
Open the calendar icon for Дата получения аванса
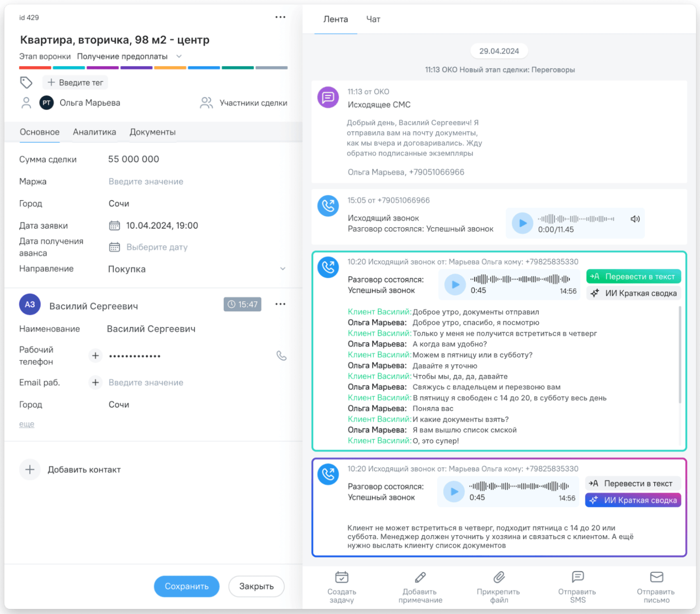click(x=115, y=247)
